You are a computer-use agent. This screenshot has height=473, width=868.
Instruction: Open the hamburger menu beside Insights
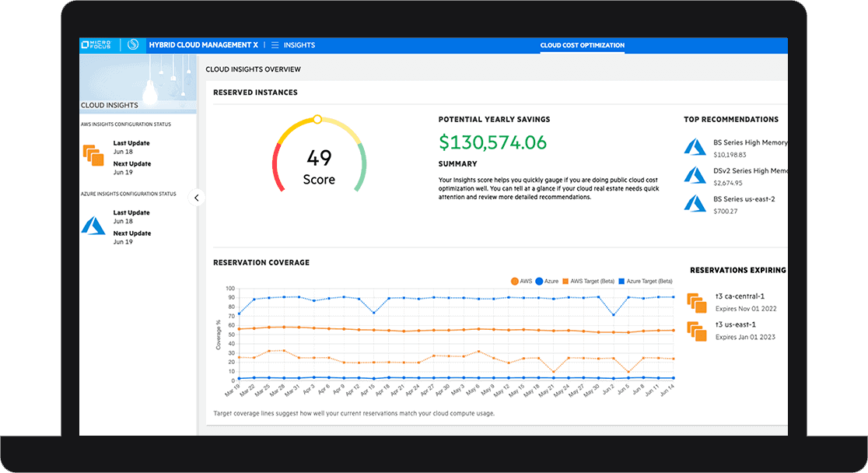[275, 45]
